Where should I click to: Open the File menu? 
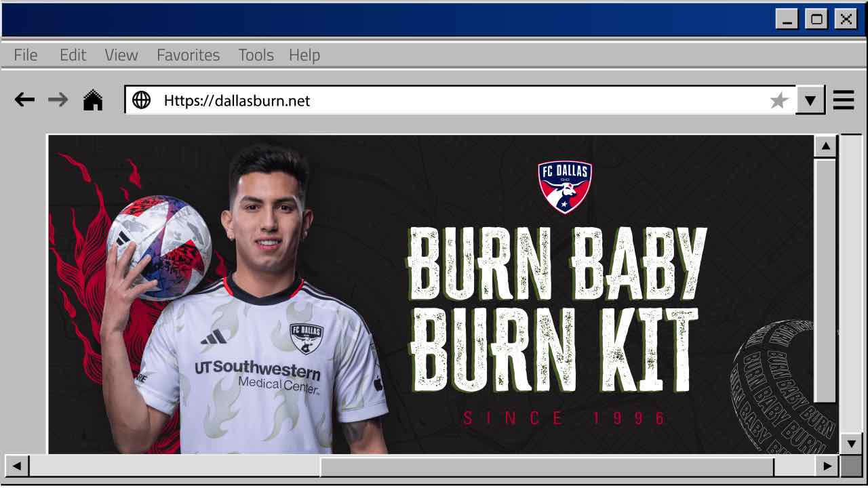(x=26, y=55)
